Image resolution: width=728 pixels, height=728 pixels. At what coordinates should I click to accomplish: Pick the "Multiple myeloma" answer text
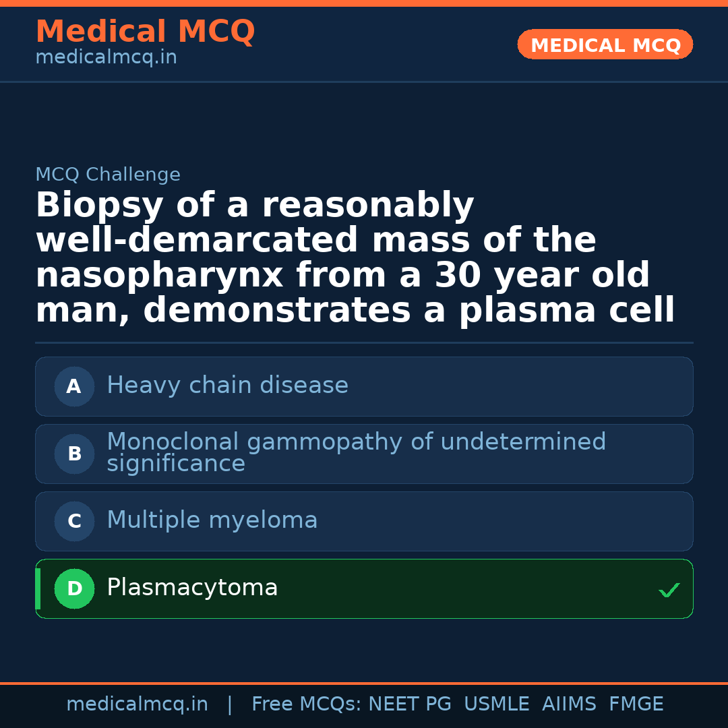point(212,520)
